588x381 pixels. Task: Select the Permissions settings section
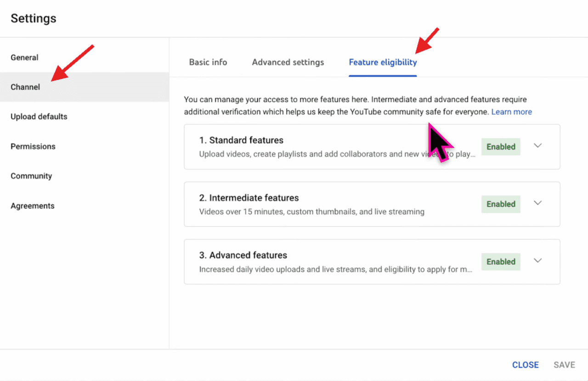33,146
